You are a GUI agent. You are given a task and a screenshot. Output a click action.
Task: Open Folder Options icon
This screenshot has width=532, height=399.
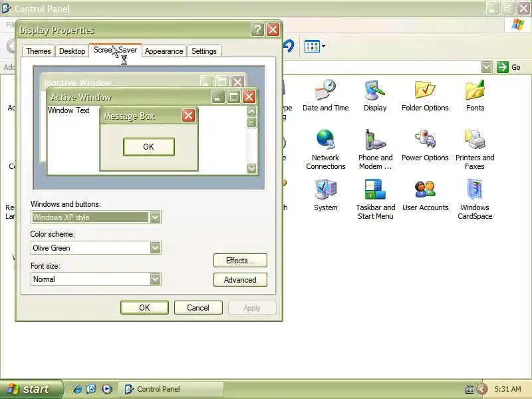click(x=425, y=96)
